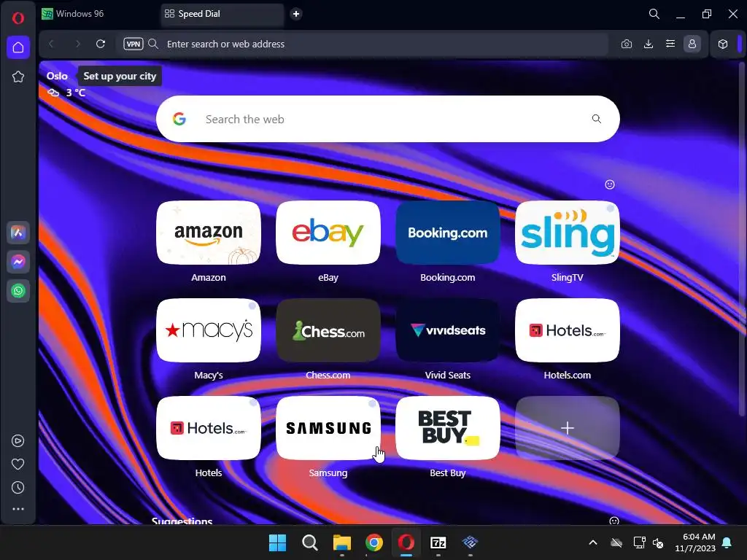The image size is (747, 560).
Task: Add a site with plus tile
Action: click(x=568, y=428)
